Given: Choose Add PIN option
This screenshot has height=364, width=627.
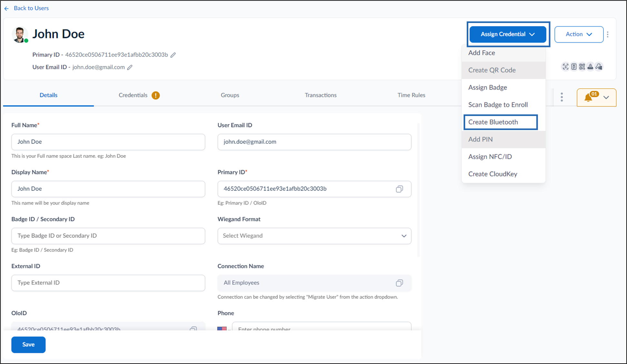Looking at the screenshot, I should pos(503,139).
